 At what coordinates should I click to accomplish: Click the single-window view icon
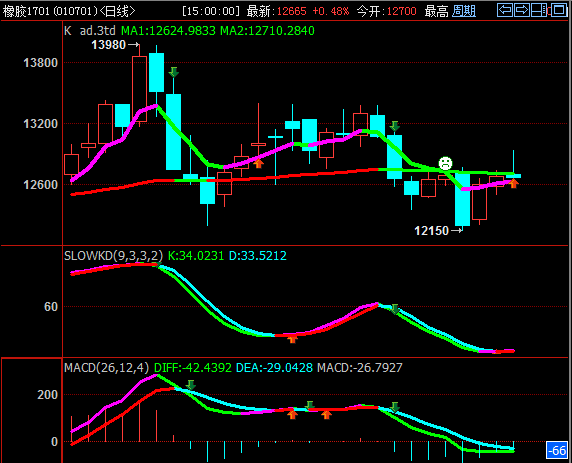click(558, 10)
